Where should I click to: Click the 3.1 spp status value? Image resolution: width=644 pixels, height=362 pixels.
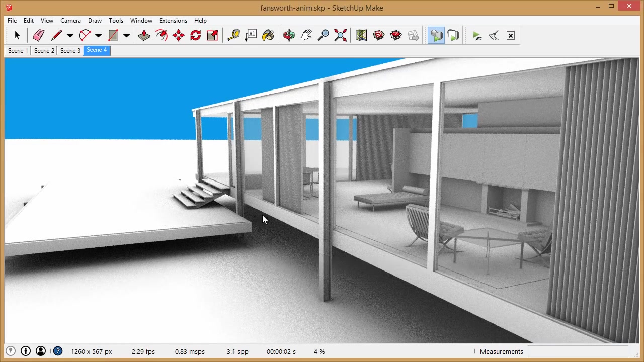tap(237, 352)
